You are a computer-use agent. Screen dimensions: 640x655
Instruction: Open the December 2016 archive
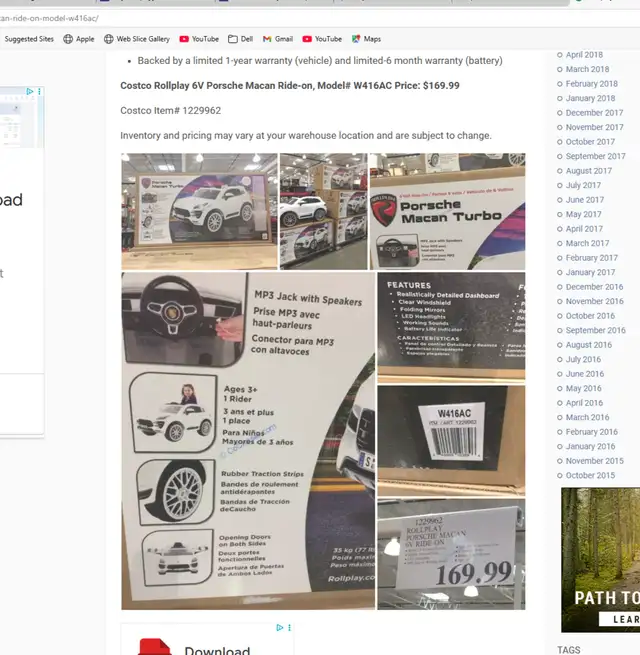pos(594,287)
